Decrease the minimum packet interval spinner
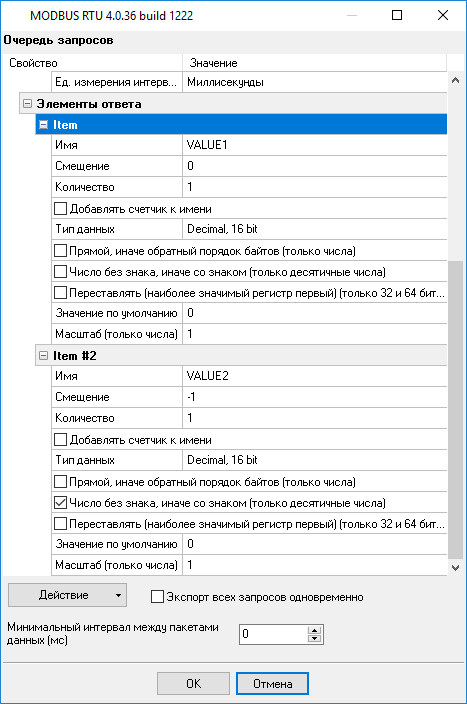This screenshot has width=467, height=704. coord(314,638)
